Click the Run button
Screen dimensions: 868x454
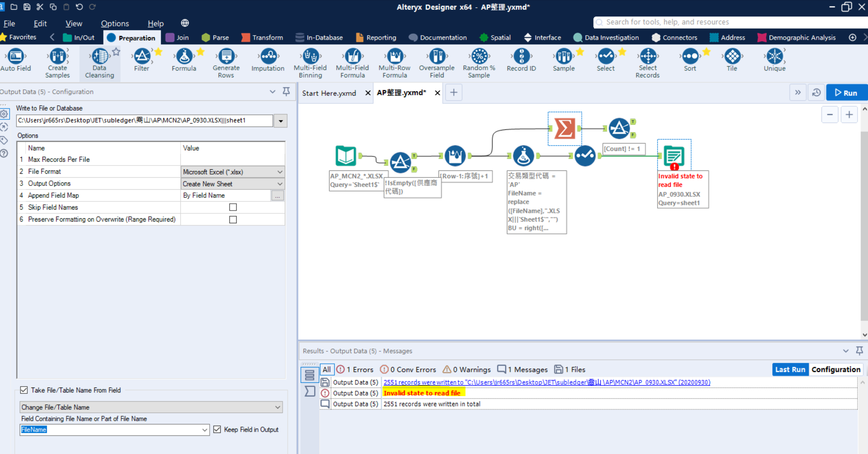[x=847, y=92]
